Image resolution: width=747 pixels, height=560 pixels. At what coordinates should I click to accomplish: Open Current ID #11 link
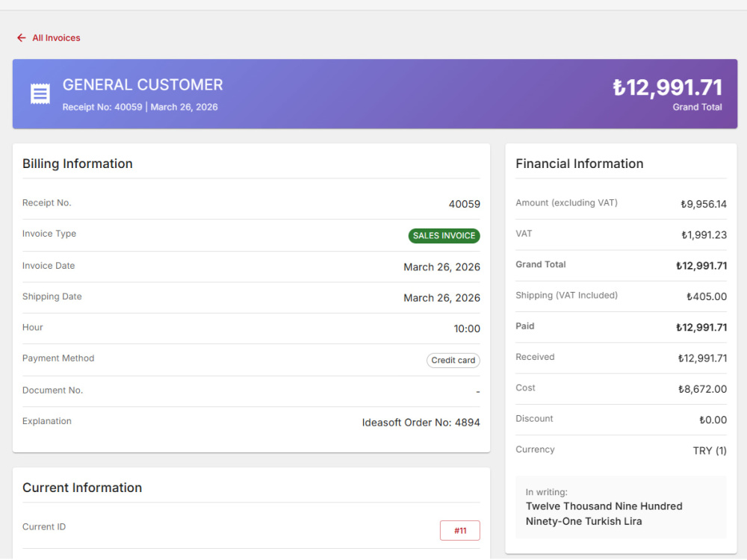point(459,530)
